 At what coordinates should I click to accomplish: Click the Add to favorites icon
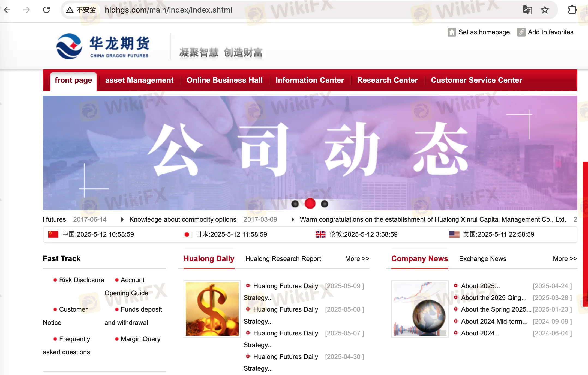(521, 32)
